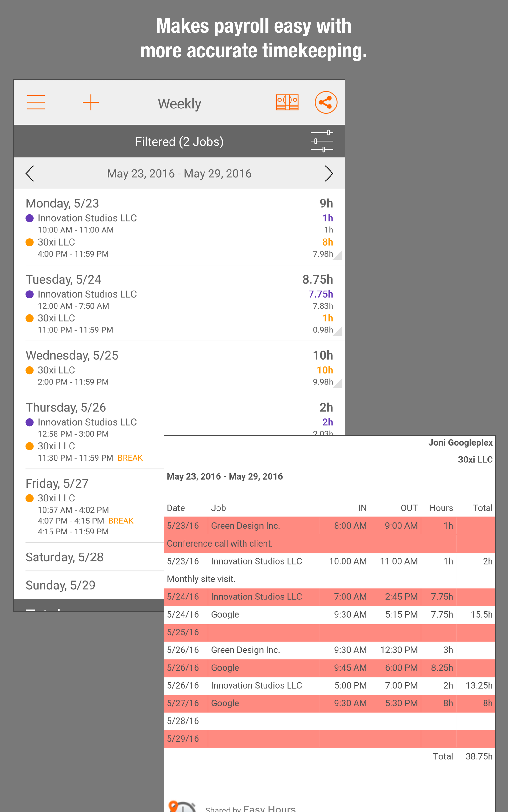Expand Monday entry corner triangle

click(337, 255)
